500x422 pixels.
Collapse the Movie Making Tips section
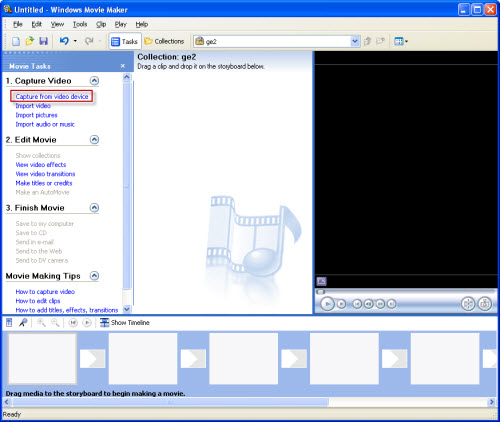pos(95,276)
